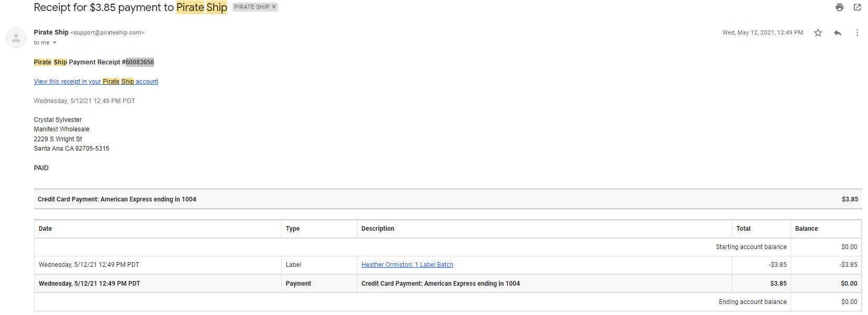Click the '$0.00' starting balance value
Viewport: 868px width, 315px height.
click(849, 247)
